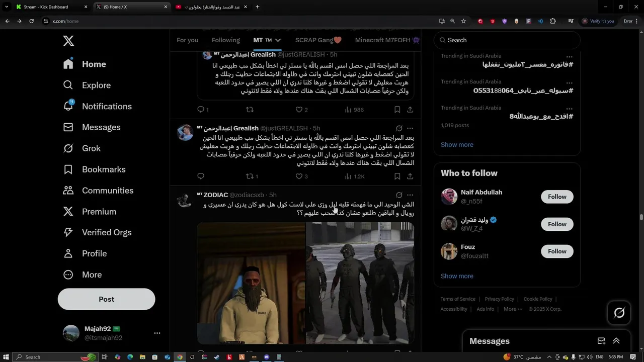Go to Communities in the sidebar
644x362 pixels.
coord(98,191)
